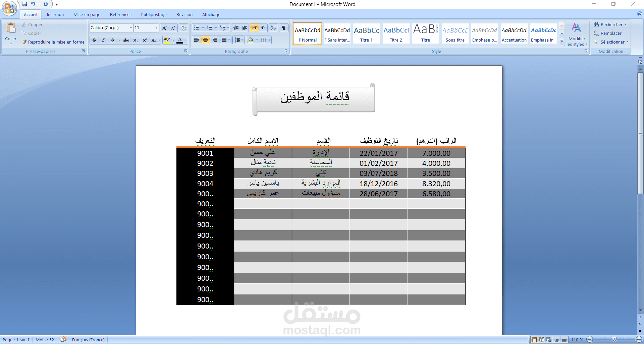This screenshot has height=344, width=644.
Task: Sort the selection A to Z
Action: (273, 28)
